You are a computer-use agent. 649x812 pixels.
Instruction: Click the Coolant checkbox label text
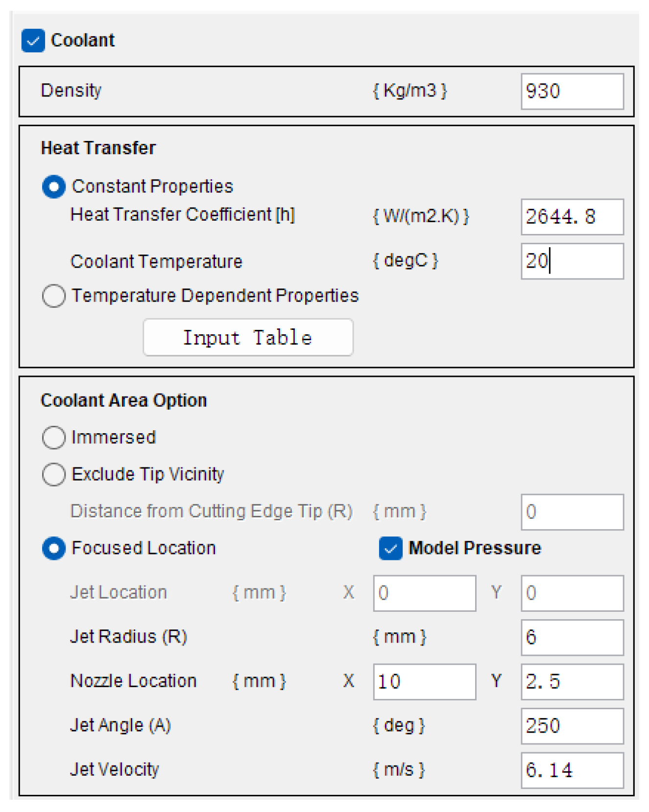point(83,41)
